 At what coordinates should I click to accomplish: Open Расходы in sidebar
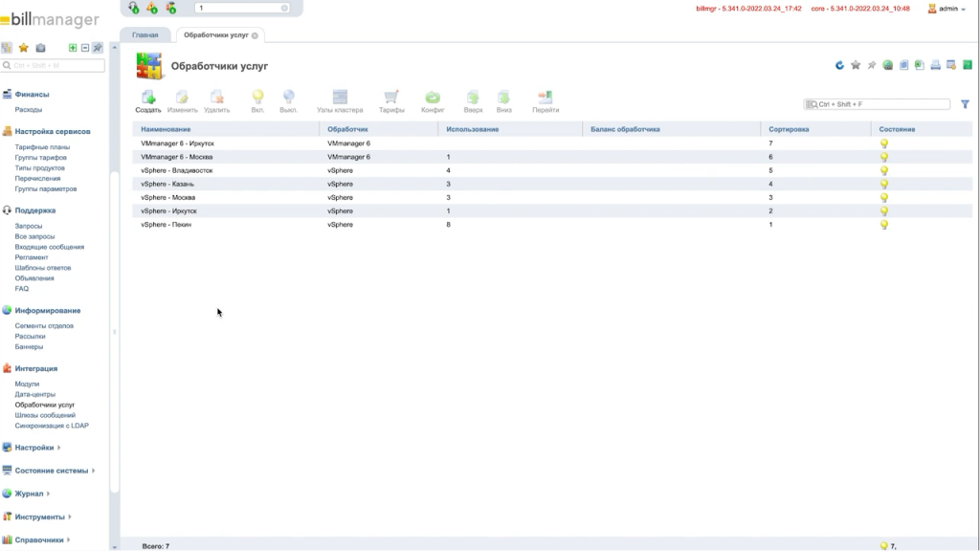(x=28, y=109)
